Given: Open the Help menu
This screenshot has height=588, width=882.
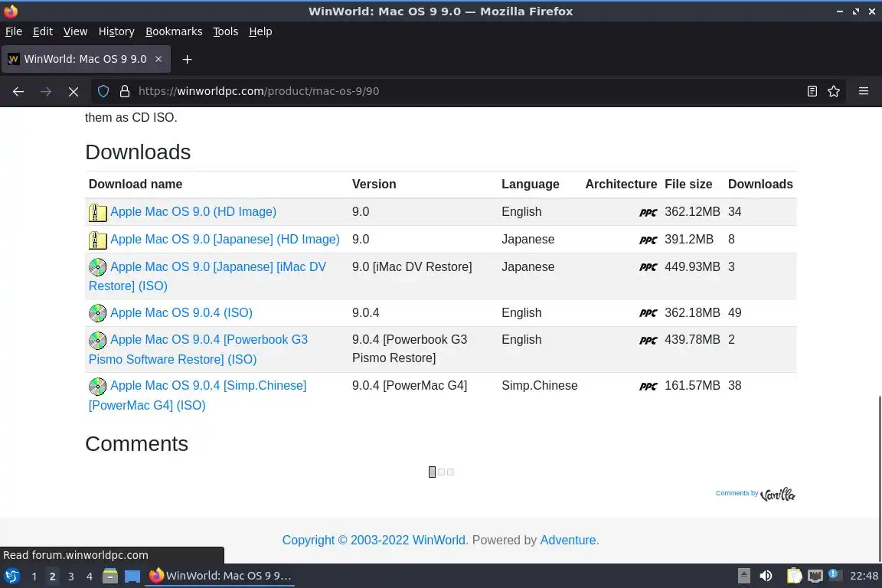Looking at the screenshot, I should 260,31.
